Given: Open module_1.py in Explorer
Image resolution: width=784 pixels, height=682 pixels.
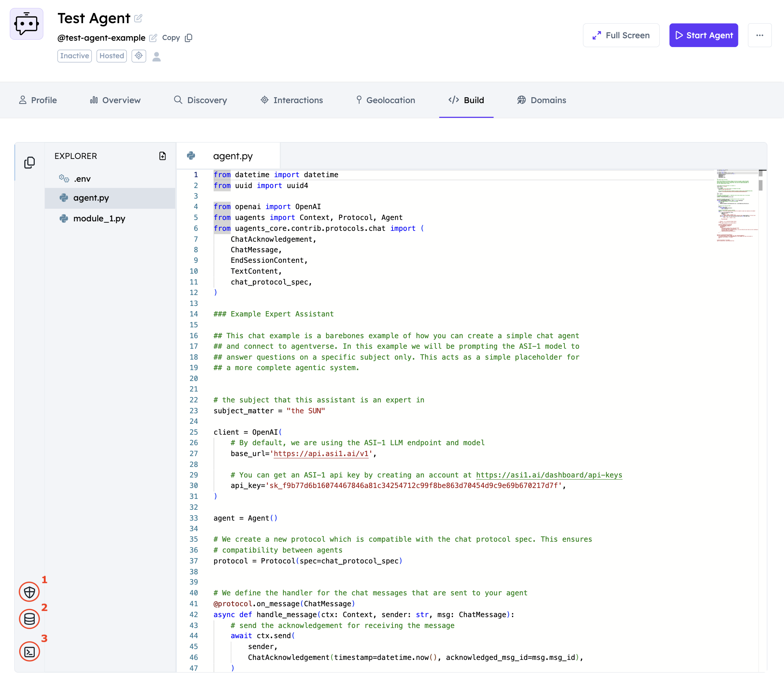Looking at the screenshot, I should [x=99, y=219].
